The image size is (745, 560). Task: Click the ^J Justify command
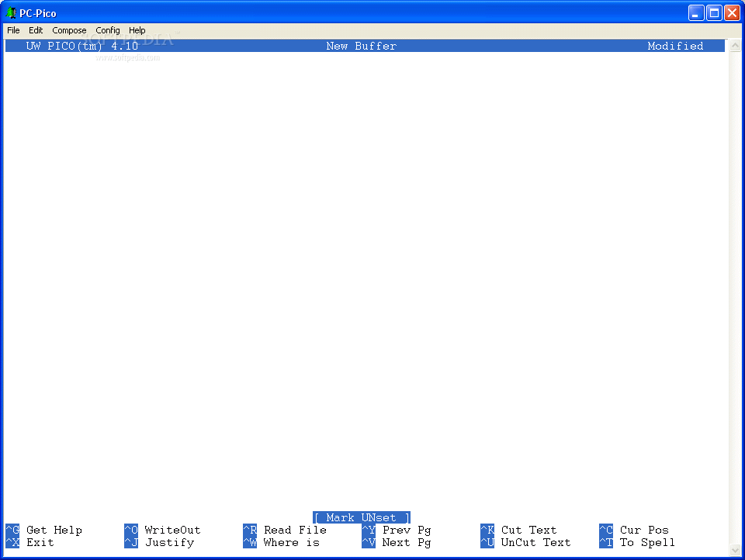pyautogui.click(x=159, y=542)
